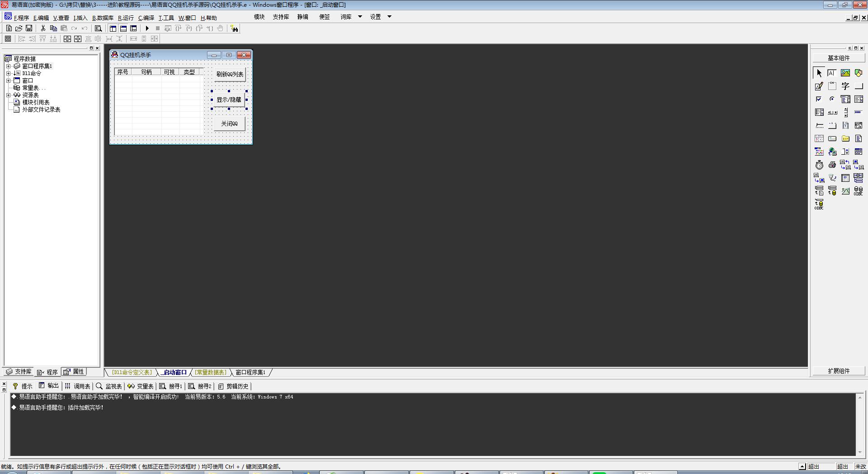Select the pointer arrow component tool
This screenshot has width=868, height=474.
819,73
